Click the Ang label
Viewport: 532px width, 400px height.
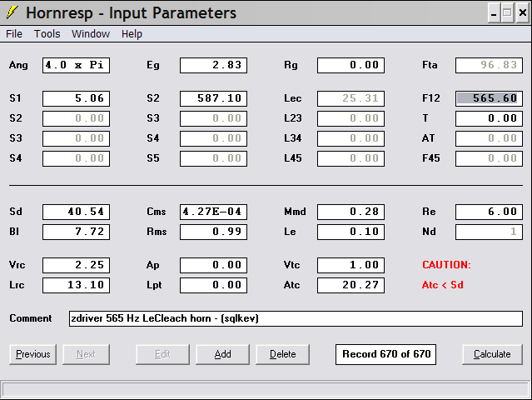18,65
